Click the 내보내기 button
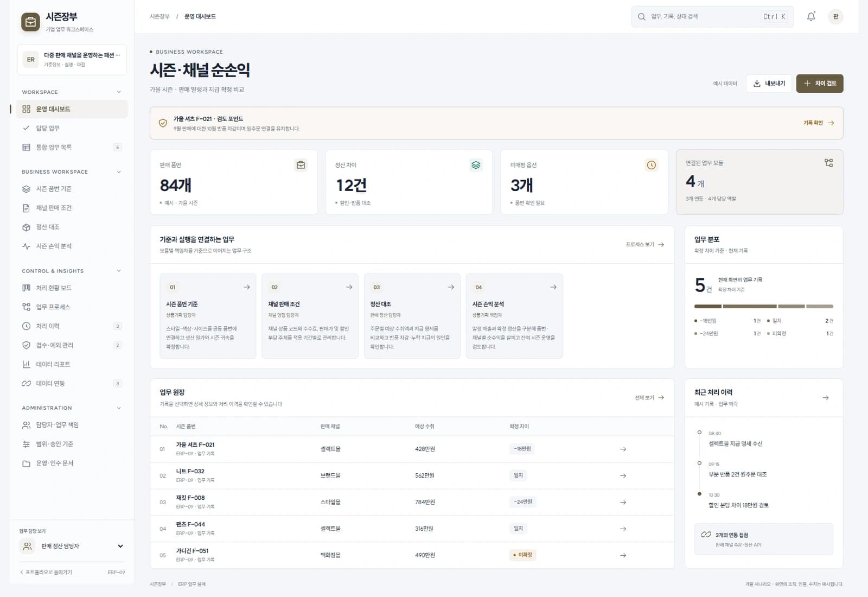This screenshot has width=868, height=597. (x=769, y=84)
